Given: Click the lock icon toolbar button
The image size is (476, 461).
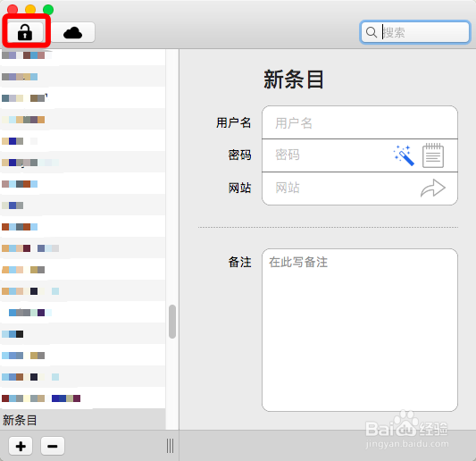Looking at the screenshot, I should coord(25,32).
